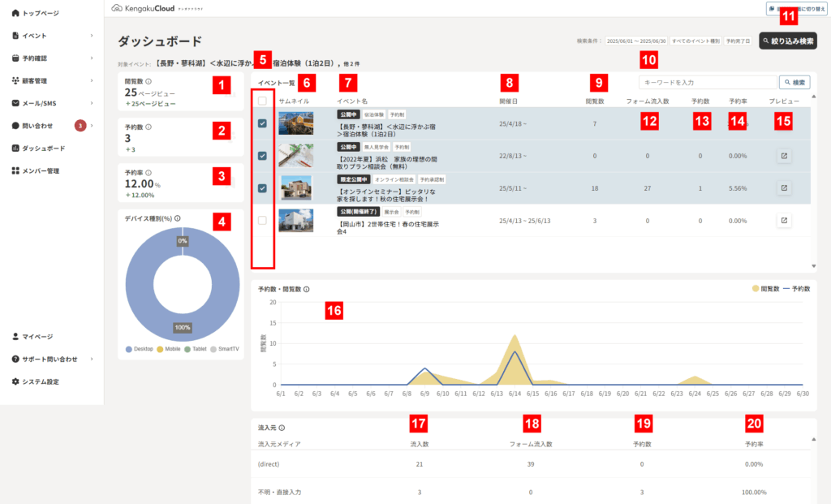Uncheck the 2022年夏 浜松 event checkbox
Viewport: 831px width, 504px height.
click(x=262, y=156)
